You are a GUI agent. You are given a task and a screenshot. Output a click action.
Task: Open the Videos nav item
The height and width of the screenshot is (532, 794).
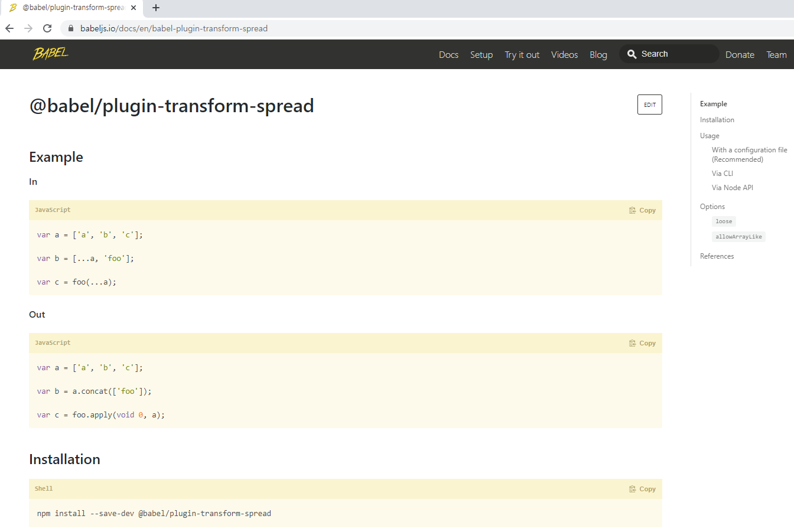565,54
